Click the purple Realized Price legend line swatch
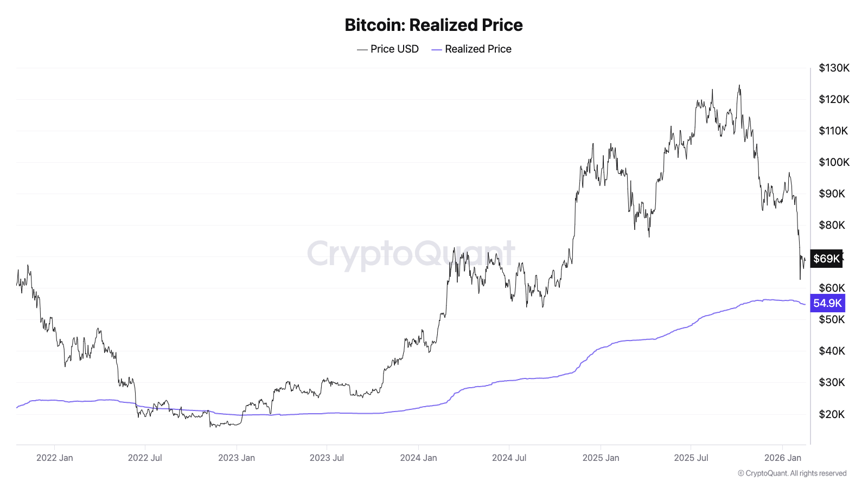The height and width of the screenshot is (488, 868). [437, 50]
